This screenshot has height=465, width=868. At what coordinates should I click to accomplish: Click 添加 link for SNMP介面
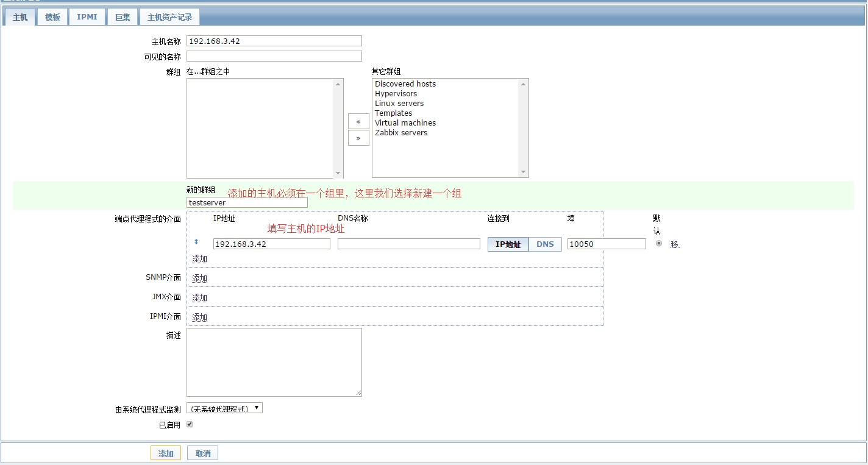(200, 279)
